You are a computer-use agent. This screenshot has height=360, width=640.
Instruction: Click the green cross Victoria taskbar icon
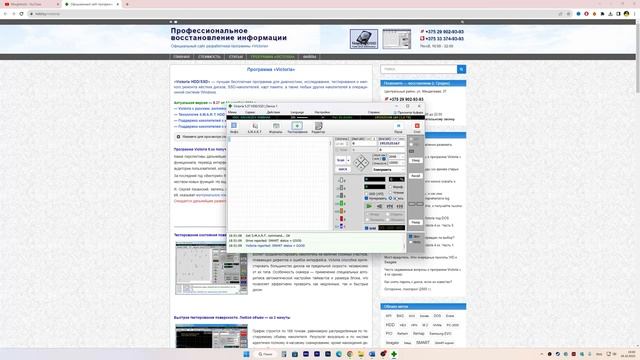[x=394, y=354]
